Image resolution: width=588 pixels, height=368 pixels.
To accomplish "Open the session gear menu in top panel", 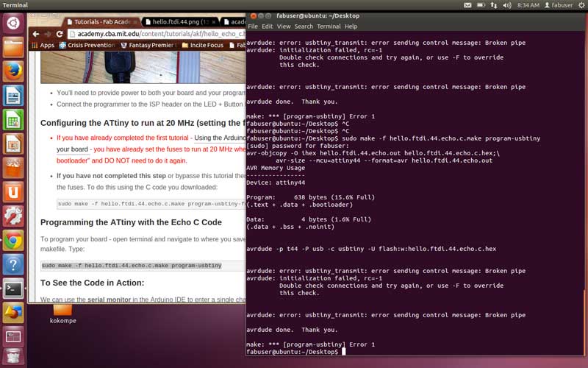I will click(581, 5).
